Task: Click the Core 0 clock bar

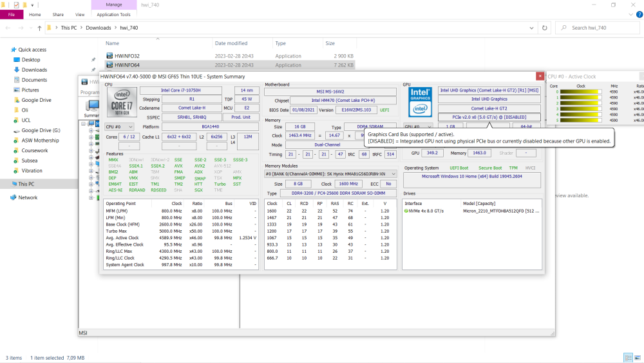Action: coord(580,92)
